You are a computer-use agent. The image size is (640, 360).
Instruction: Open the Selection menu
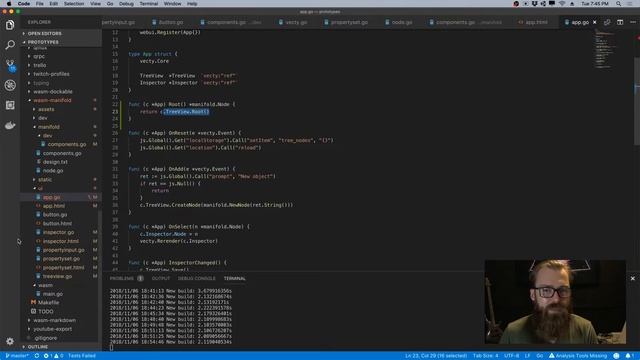[x=74, y=4]
